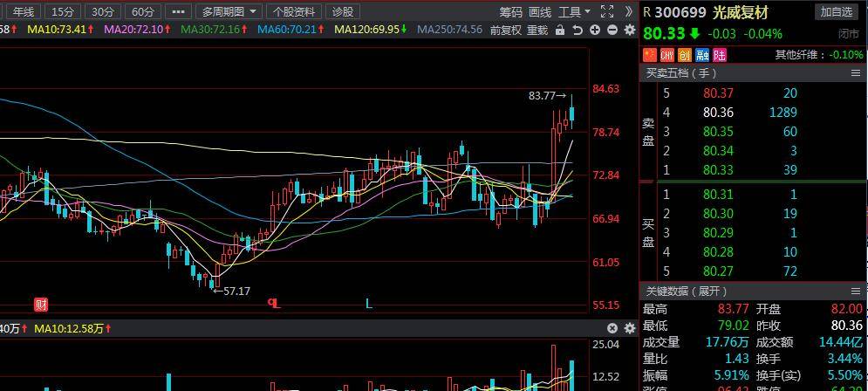Click the red 财 marker on chart
This screenshot has width=868, height=391.
(40, 304)
